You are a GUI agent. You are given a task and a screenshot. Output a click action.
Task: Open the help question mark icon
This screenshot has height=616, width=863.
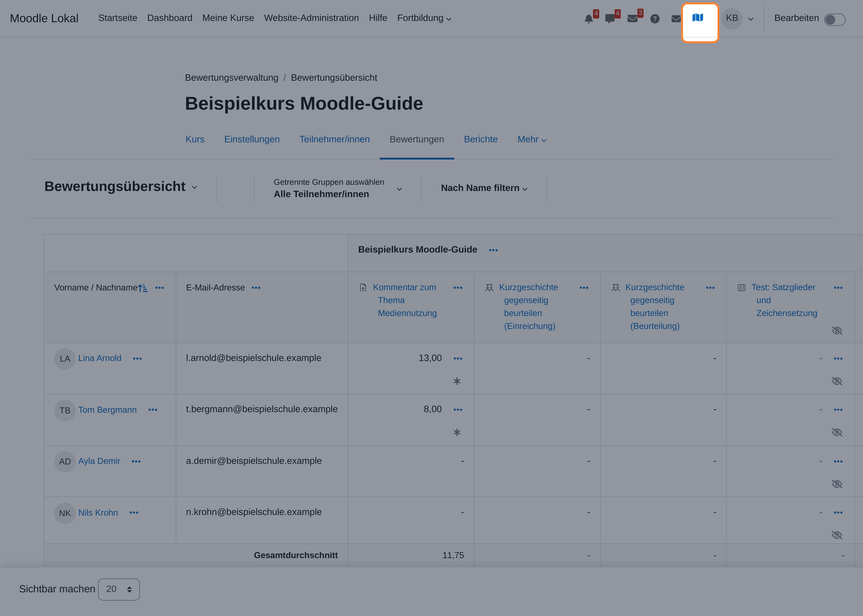click(x=655, y=18)
